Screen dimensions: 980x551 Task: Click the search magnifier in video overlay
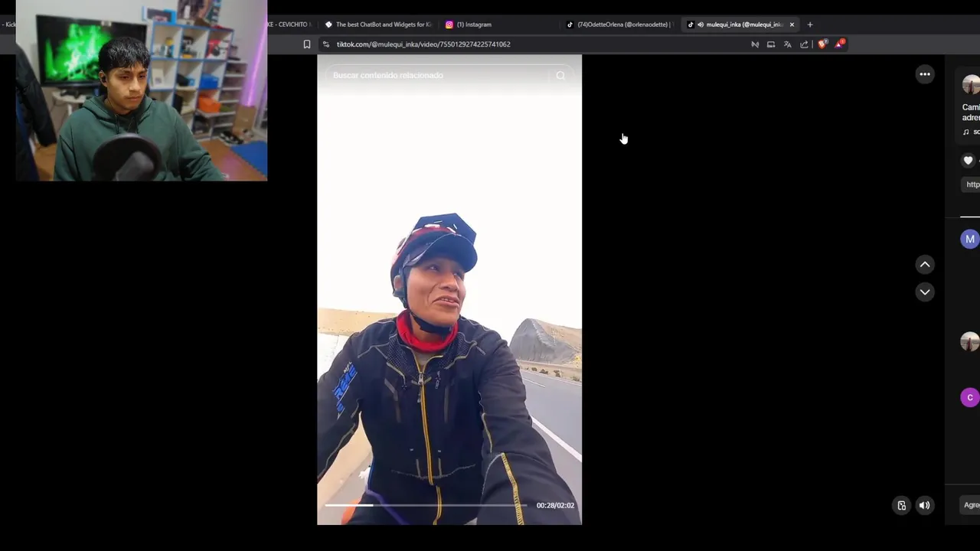(x=560, y=75)
